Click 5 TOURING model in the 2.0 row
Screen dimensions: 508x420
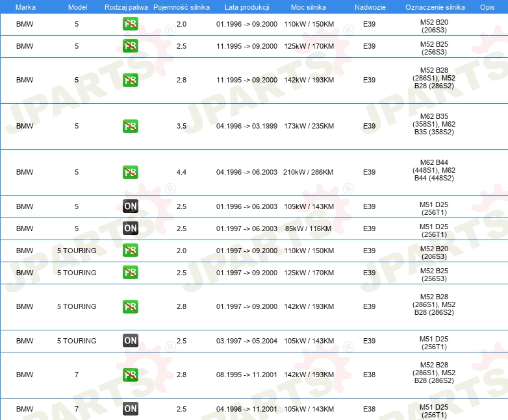(77, 251)
